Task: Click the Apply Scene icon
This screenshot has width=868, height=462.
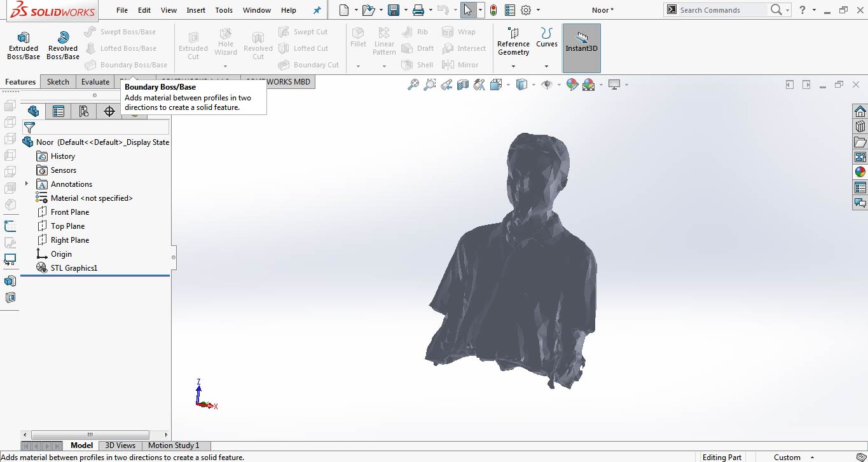Action: click(x=589, y=85)
